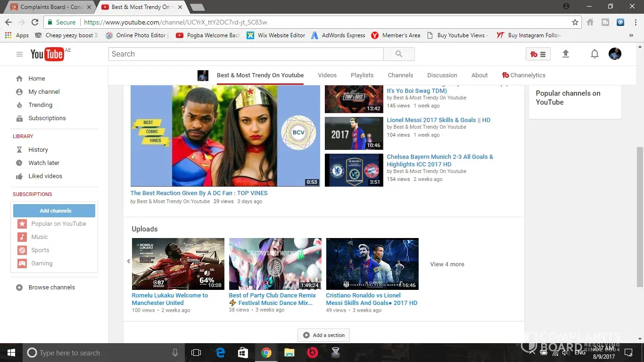
Task: Expand the bookmarks bar overflow chevron
Action: pyautogui.click(x=631, y=35)
